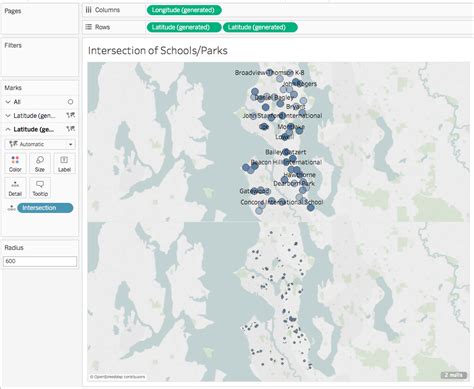Screen dimensions: 474x389
Task: Expand the first Latitude (gen...) marks card
Action: 8,115
